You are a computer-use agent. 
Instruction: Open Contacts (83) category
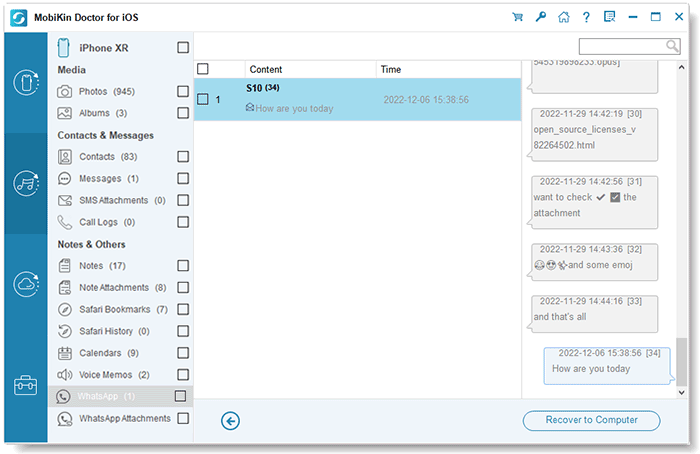pyautogui.click(x=108, y=157)
